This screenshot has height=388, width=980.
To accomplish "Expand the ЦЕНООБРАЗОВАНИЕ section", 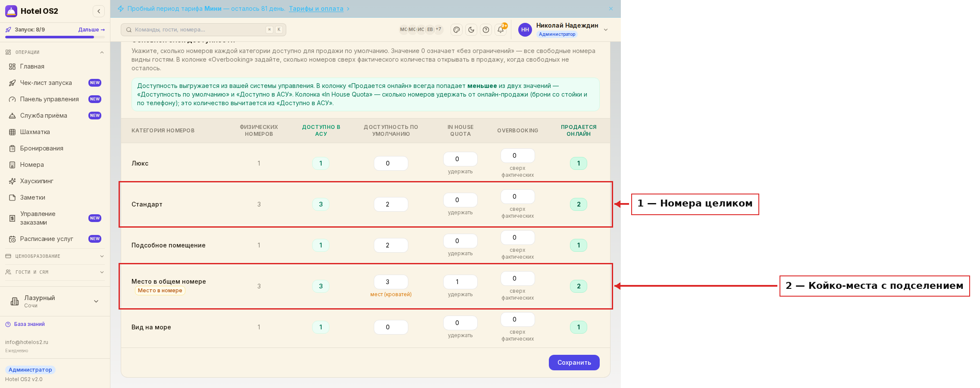I will tap(55, 256).
